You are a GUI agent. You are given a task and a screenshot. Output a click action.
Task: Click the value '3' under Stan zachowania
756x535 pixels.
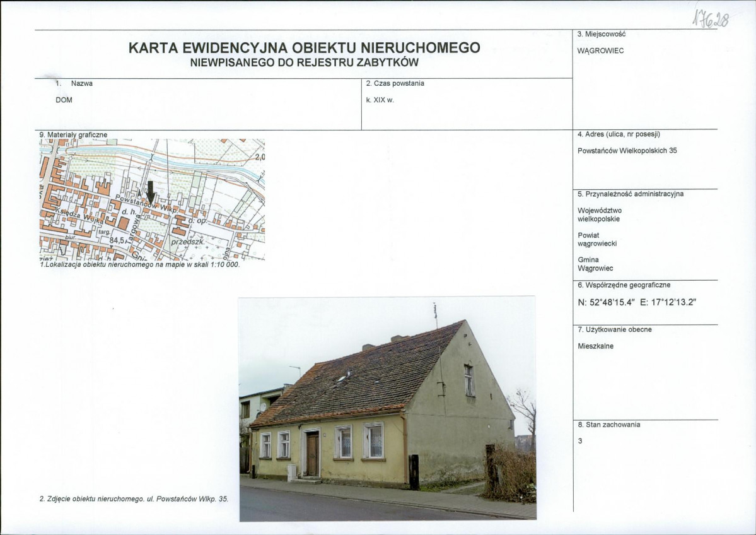tap(580, 441)
